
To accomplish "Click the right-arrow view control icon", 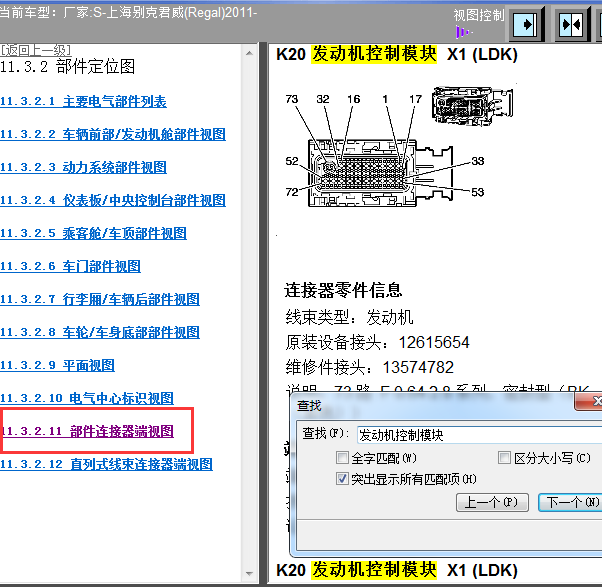I will click(x=526, y=25).
